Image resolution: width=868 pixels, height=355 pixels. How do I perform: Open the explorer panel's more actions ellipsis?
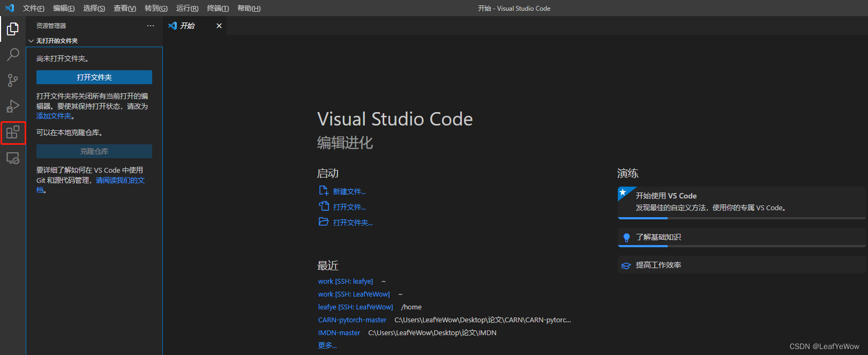(151, 26)
